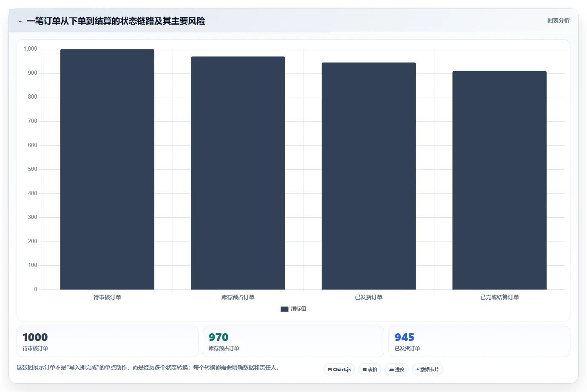Open the 1000 待审核订单 data card
Viewport: 587px width, 392px height.
pos(108,341)
